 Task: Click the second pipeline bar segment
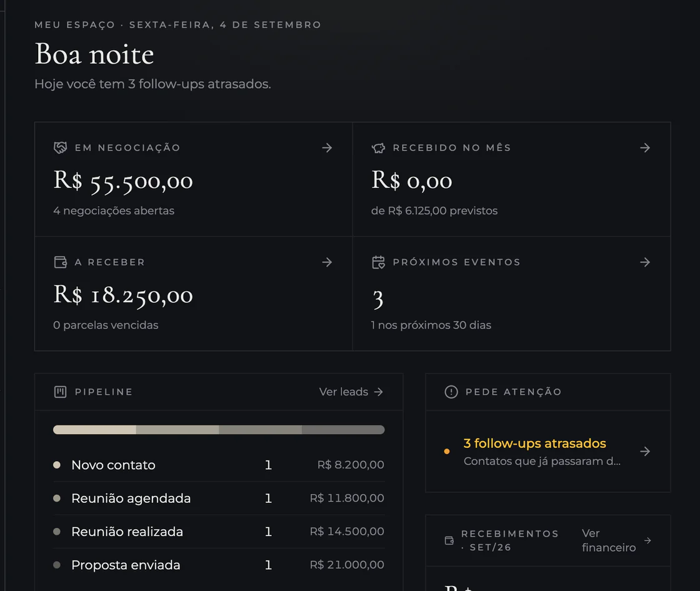click(177, 430)
